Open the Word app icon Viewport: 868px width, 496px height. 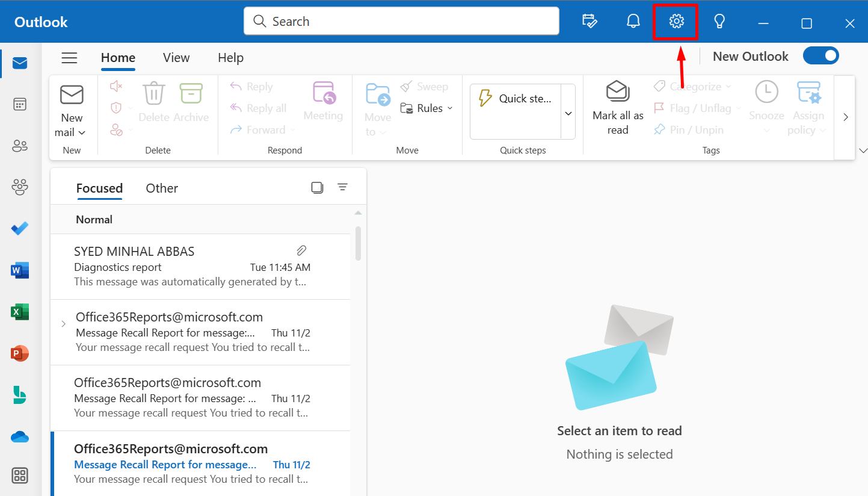coord(20,271)
